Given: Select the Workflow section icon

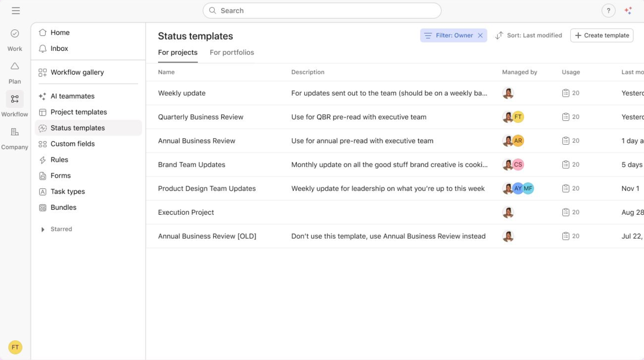Looking at the screenshot, I should click(15, 99).
